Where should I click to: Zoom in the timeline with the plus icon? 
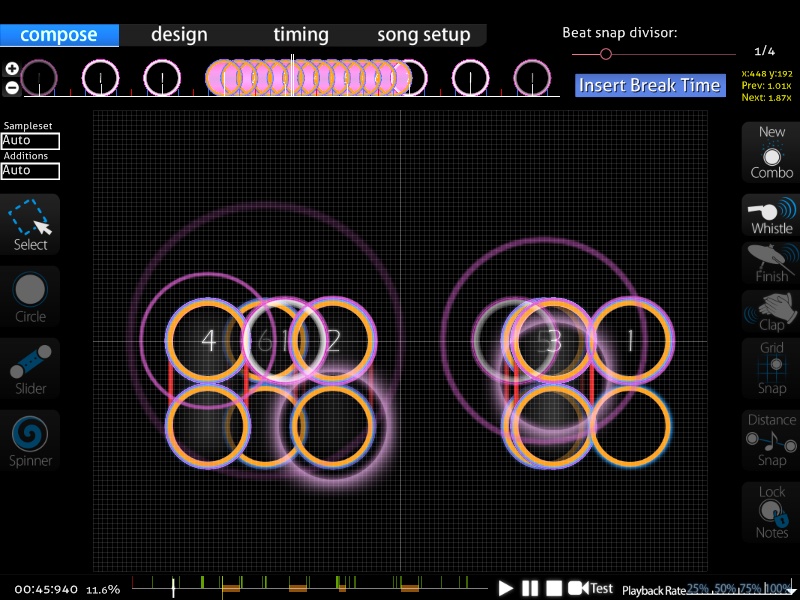point(12,68)
